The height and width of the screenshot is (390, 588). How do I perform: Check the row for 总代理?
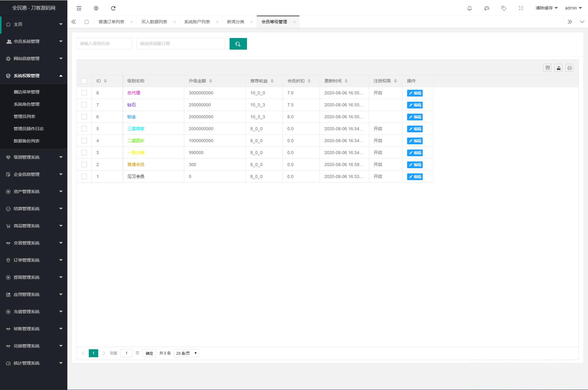(x=84, y=93)
